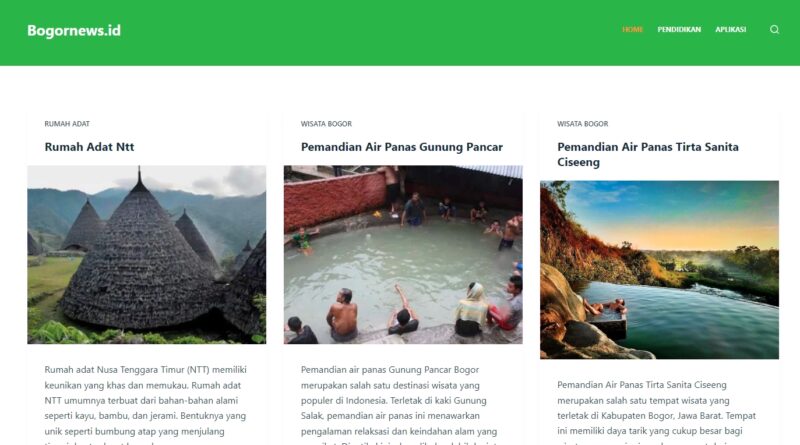Image resolution: width=800 pixels, height=445 pixels.
Task: View the Gunung Pancar hot spring pool photo
Action: click(x=403, y=254)
